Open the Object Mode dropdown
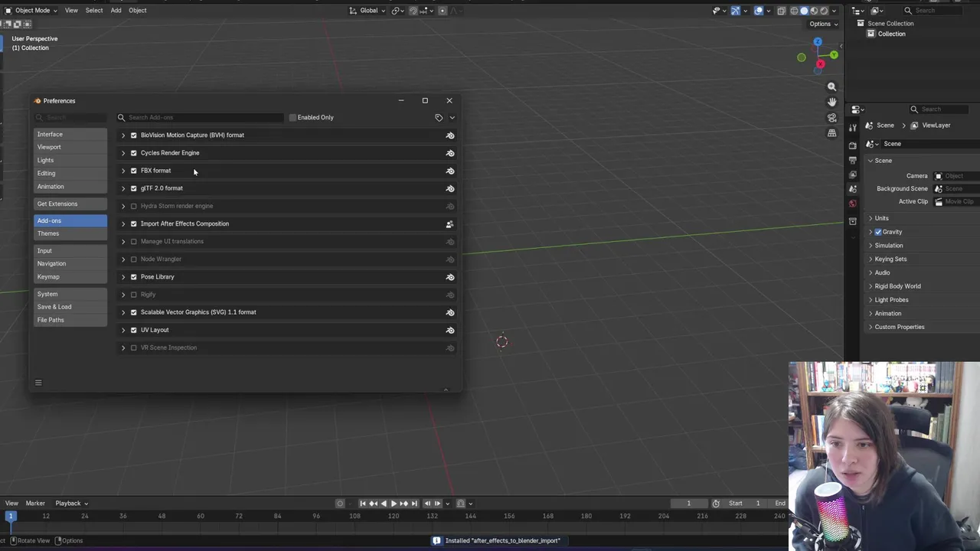This screenshot has width=980, height=551. pyautogui.click(x=30, y=11)
